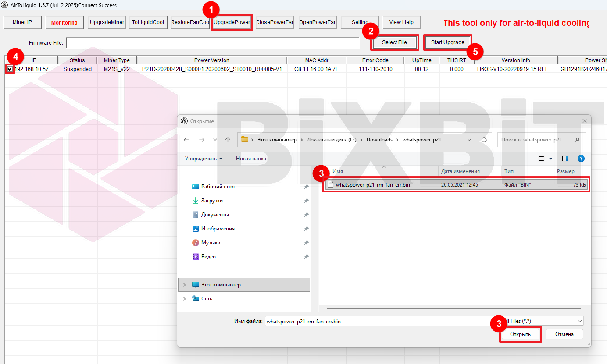Click the OpenPowerFan button

[318, 22]
